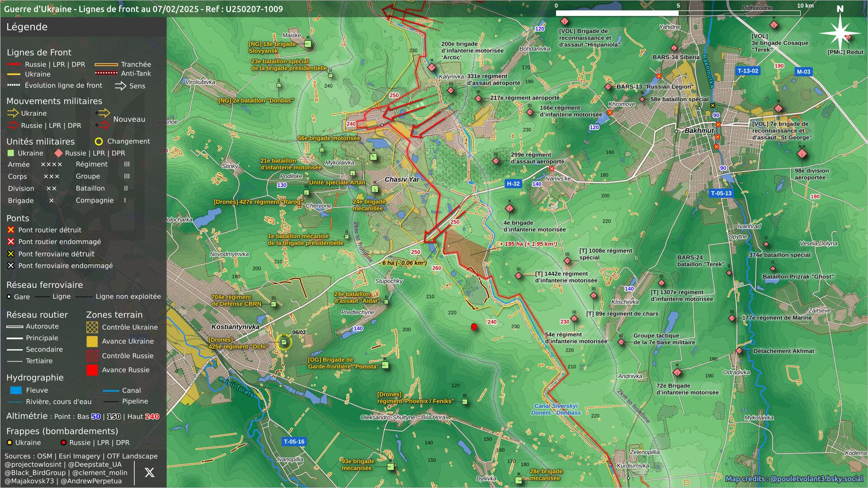Image resolution: width=868 pixels, height=488 pixels.
Task: Click the H-32 road shield
Action: coord(513,183)
